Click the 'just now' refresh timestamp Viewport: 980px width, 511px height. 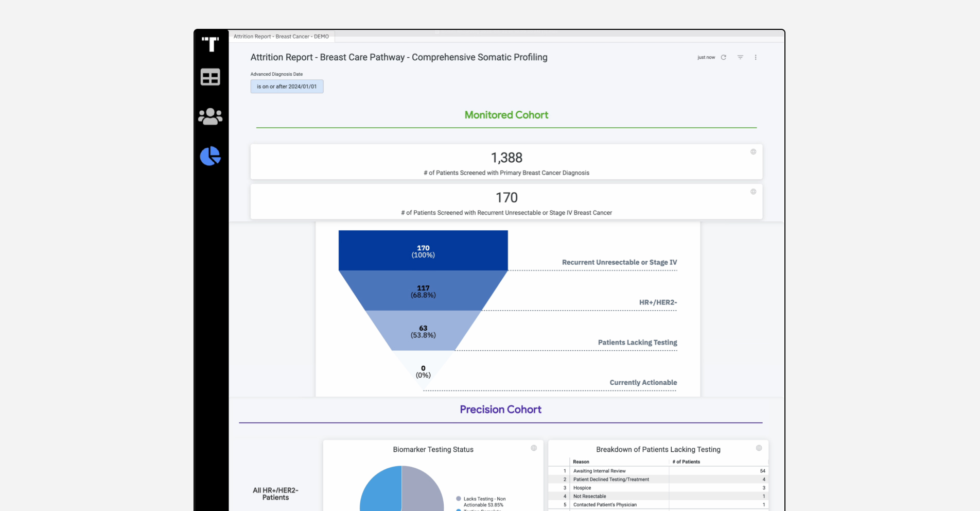point(706,57)
